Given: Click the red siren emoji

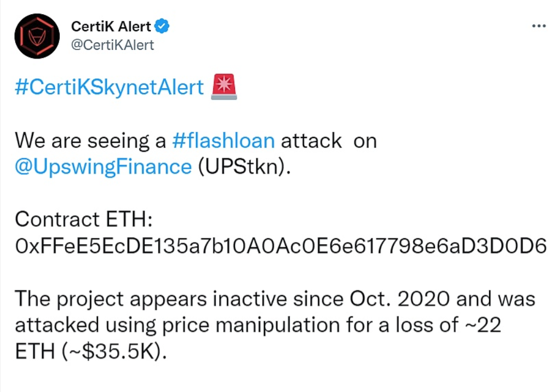Looking at the screenshot, I should tap(223, 88).
